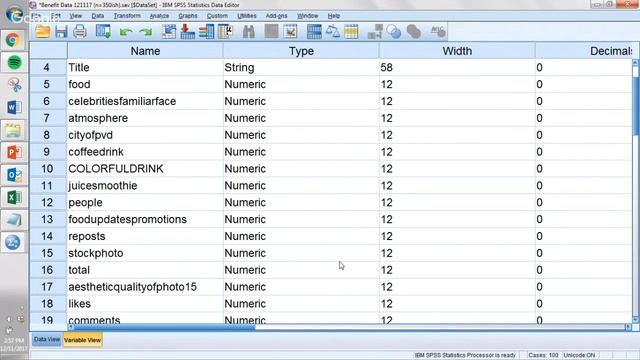Click horizontal scrollbar right arrow
The height and width of the screenshot is (360, 640).
pyautogui.click(x=629, y=327)
